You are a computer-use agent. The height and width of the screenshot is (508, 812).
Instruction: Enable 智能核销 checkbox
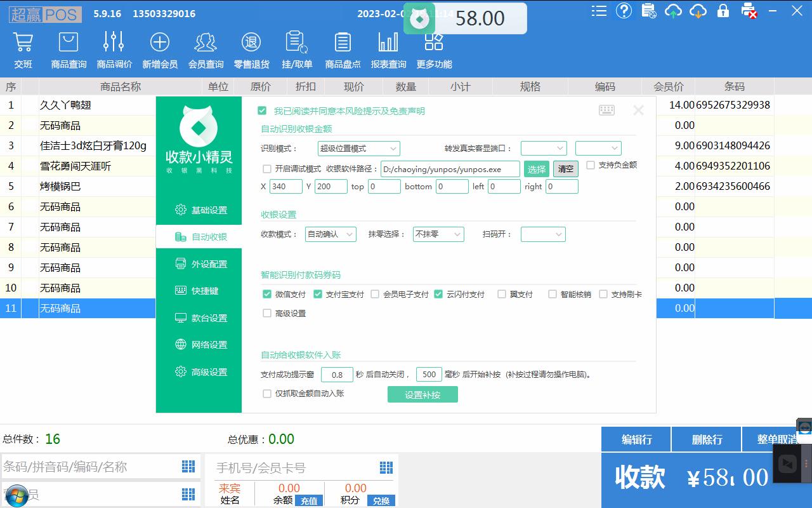[553, 294]
